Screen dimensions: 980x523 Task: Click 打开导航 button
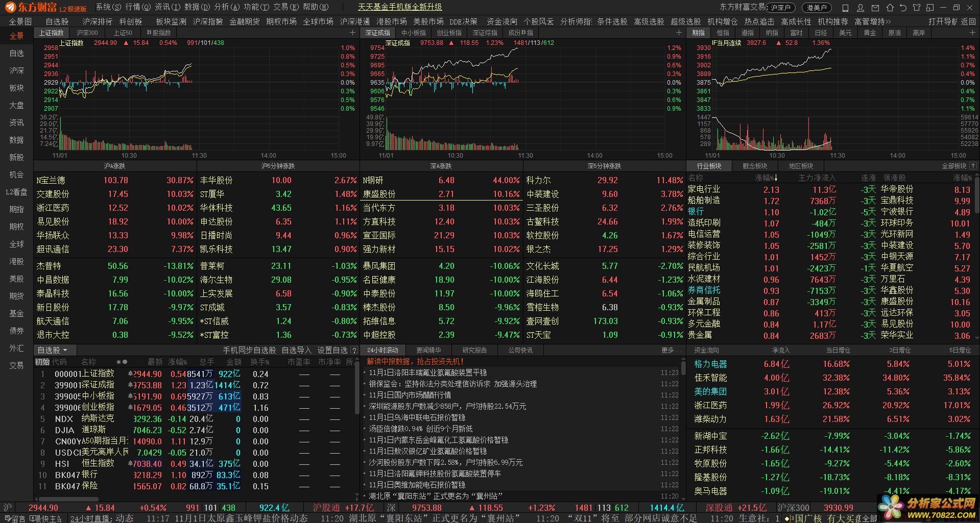tap(943, 21)
